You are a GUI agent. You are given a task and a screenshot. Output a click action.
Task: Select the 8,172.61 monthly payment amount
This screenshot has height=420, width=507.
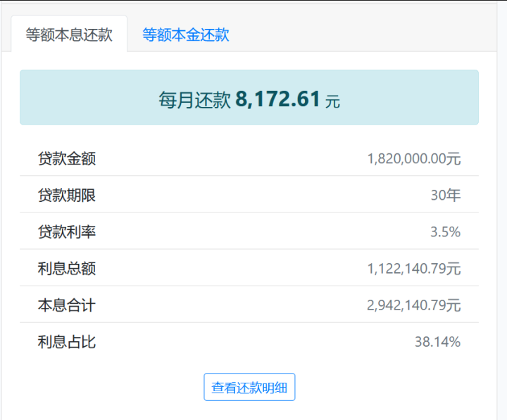(278, 99)
